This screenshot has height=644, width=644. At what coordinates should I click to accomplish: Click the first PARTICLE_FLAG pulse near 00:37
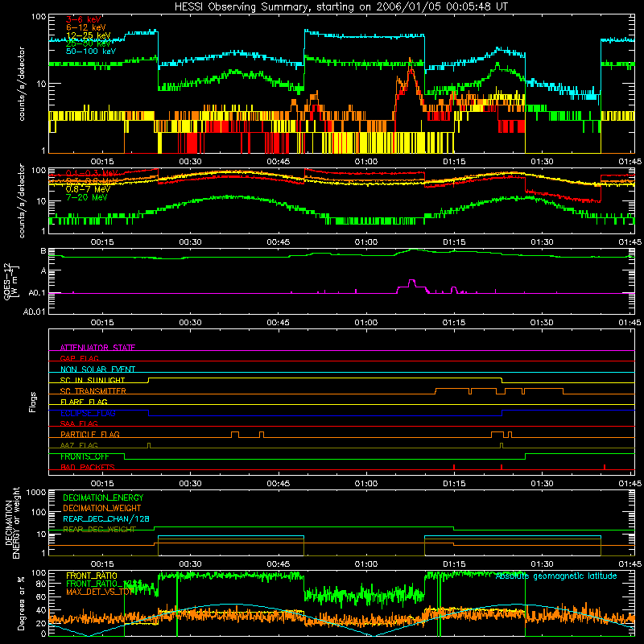(x=235, y=435)
